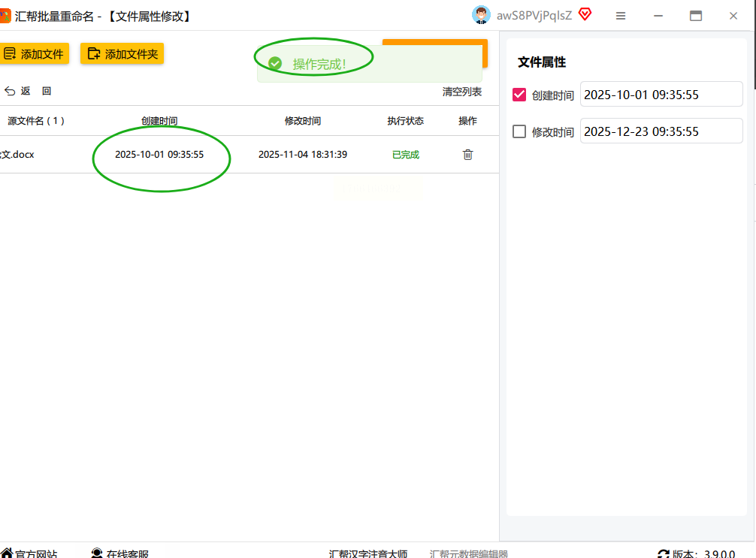The width and height of the screenshot is (756, 558).
Task: Click the refresh icon beside the version number
Action: (x=663, y=554)
